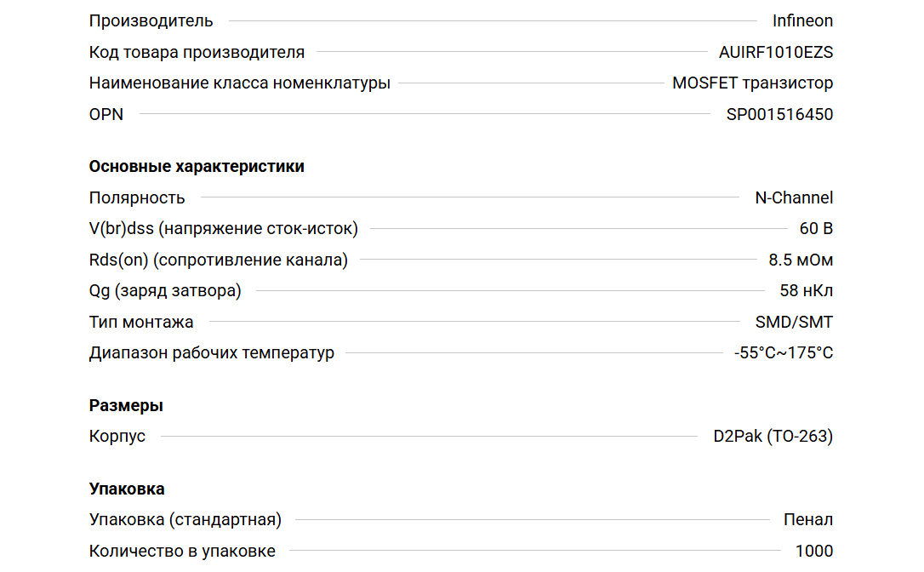Click the MOSFET транзистор class value
924x572 pixels.
click(x=752, y=83)
